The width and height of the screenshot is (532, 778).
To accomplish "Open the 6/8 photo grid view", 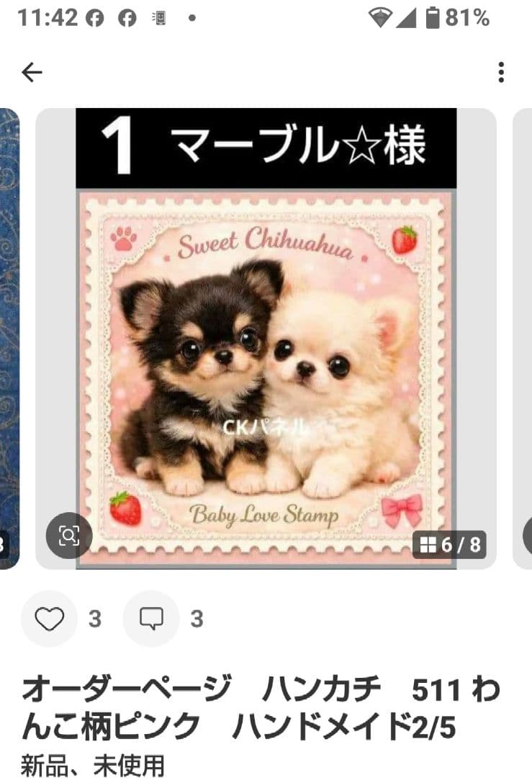I will (x=450, y=545).
